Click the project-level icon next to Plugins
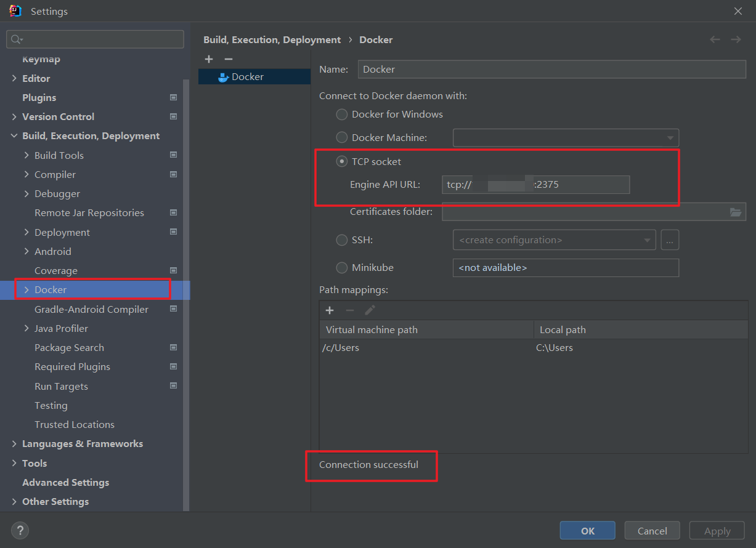This screenshot has width=756, height=548. (x=173, y=97)
